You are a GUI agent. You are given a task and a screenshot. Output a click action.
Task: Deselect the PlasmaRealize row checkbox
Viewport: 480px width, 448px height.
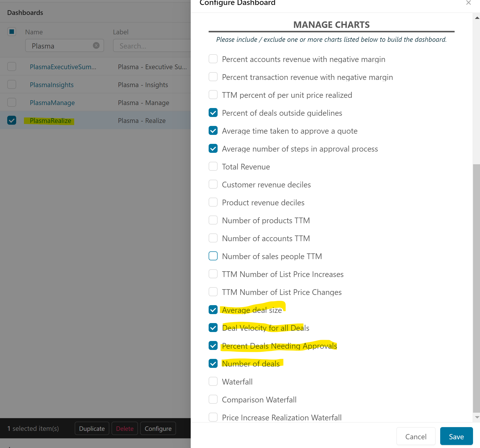pyautogui.click(x=12, y=120)
